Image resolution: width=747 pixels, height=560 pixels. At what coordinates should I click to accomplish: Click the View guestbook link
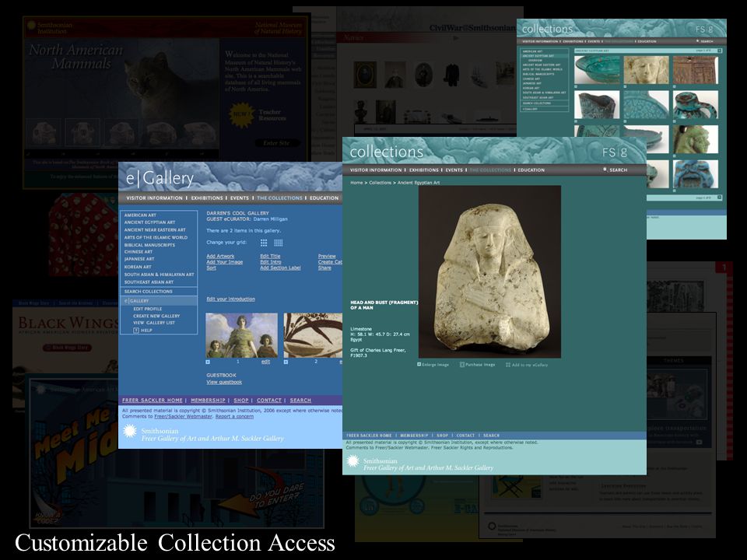click(224, 382)
